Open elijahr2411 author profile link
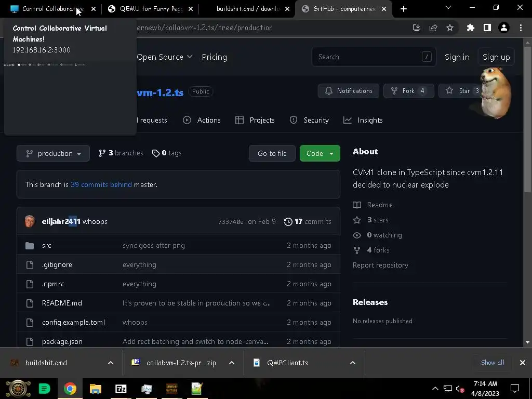 [x=61, y=221]
